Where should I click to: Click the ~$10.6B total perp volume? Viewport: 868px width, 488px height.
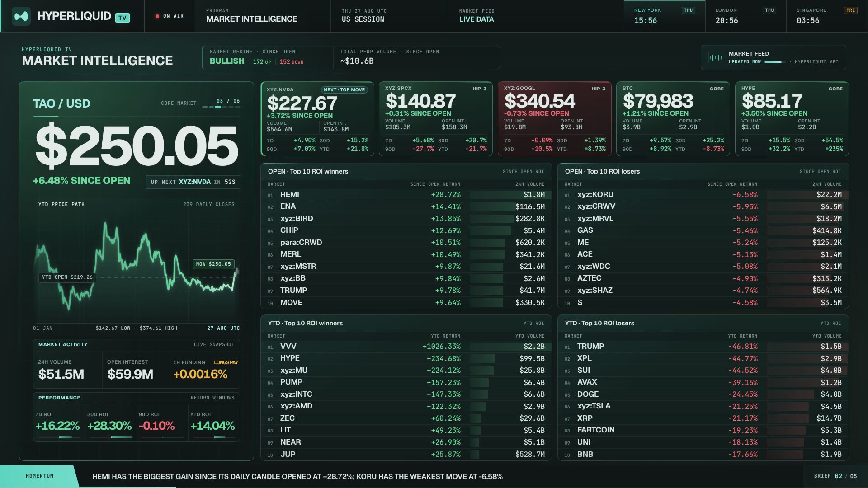[357, 61]
